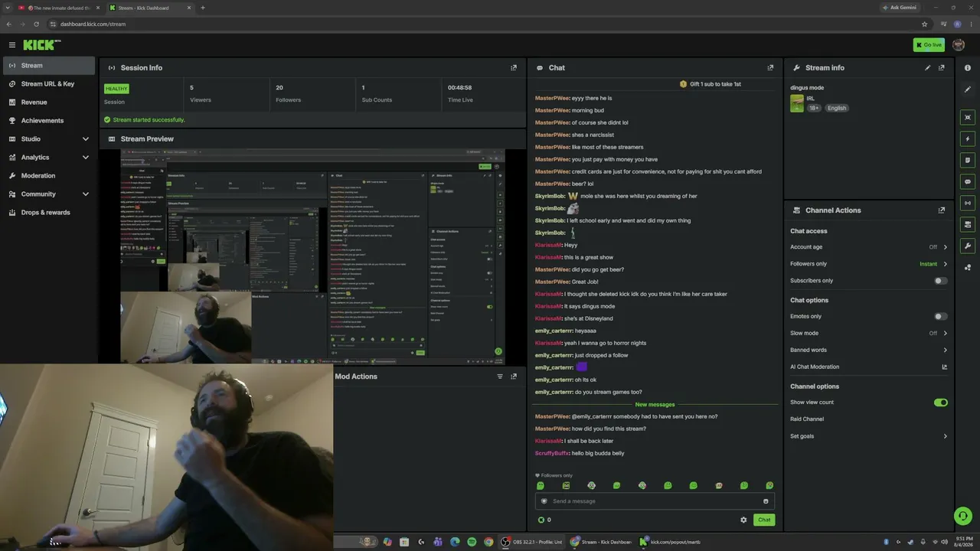Screen dimensions: 980x551
Task: Open the profile avatar menu
Action: tap(959, 45)
